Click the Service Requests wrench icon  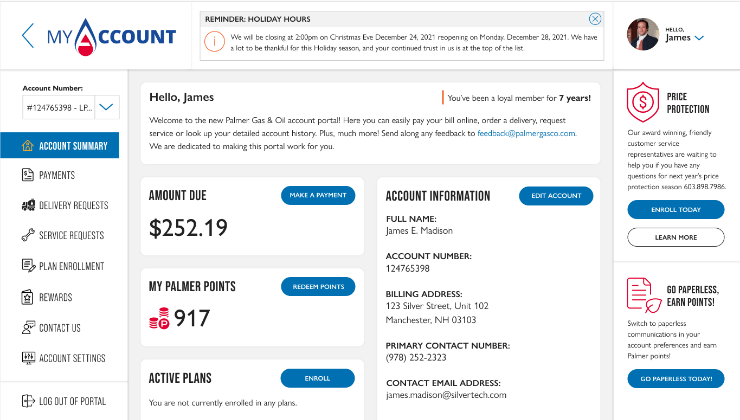27,236
